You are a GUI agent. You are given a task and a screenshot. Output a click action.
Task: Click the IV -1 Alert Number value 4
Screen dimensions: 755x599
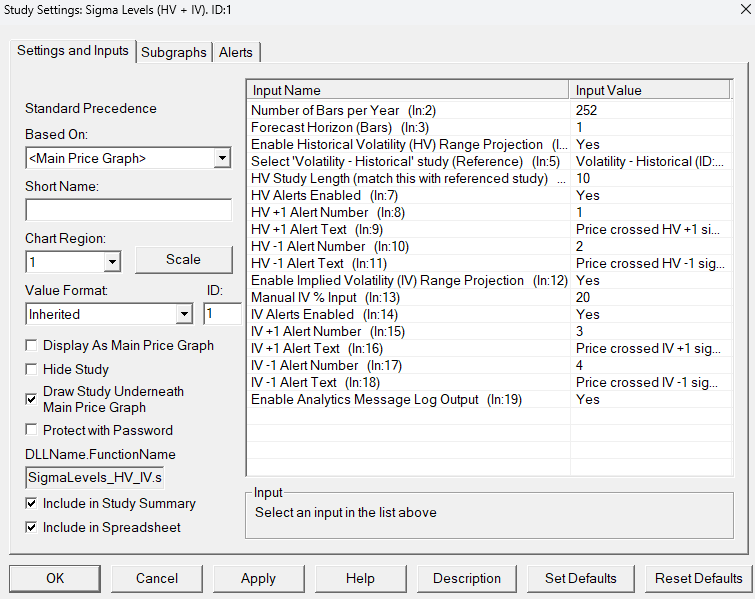(579, 365)
